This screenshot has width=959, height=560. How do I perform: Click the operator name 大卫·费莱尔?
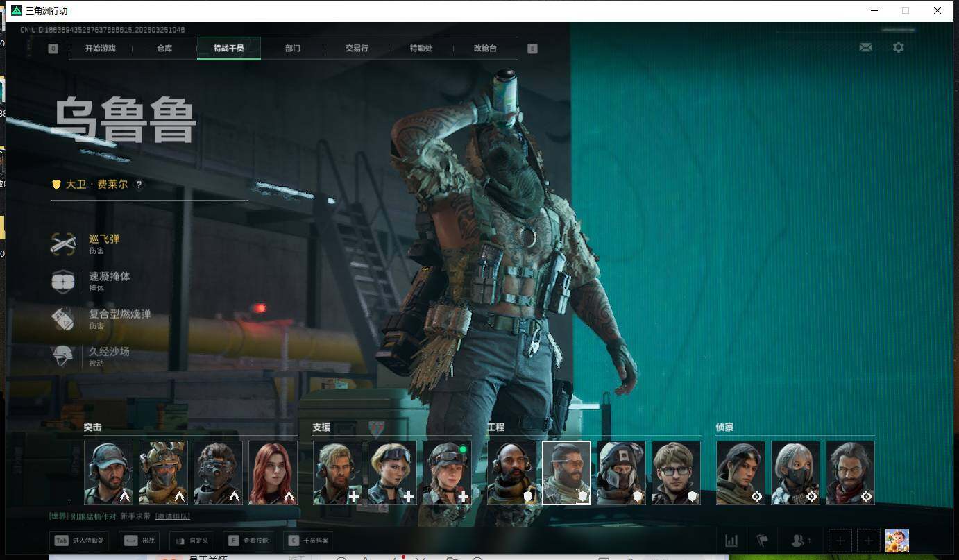click(96, 185)
